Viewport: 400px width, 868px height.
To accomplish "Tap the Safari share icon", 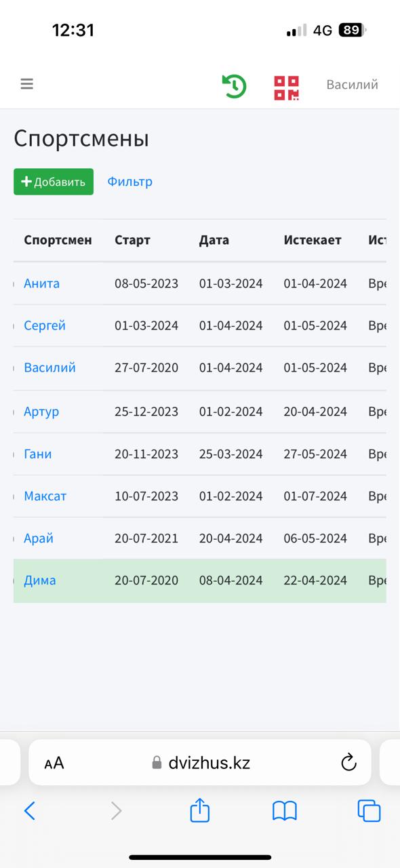I will click(x=200, y=810).
